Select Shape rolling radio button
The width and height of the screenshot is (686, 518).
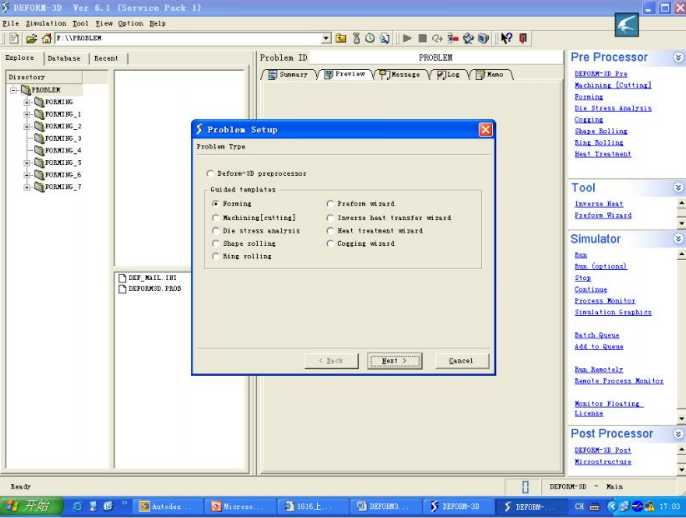pos(215,243)
